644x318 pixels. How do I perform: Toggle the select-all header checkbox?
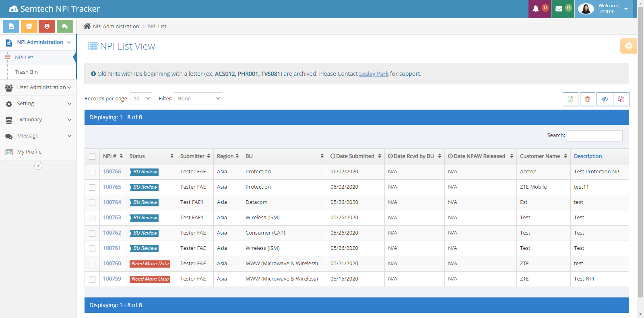tap(92, 156)
